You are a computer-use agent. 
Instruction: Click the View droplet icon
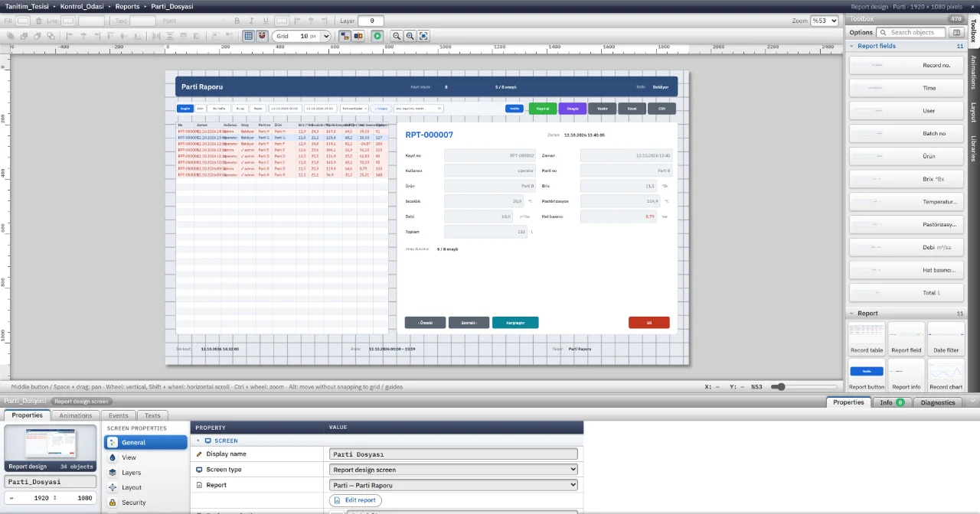pyautogui.click(x=113, y=457)
